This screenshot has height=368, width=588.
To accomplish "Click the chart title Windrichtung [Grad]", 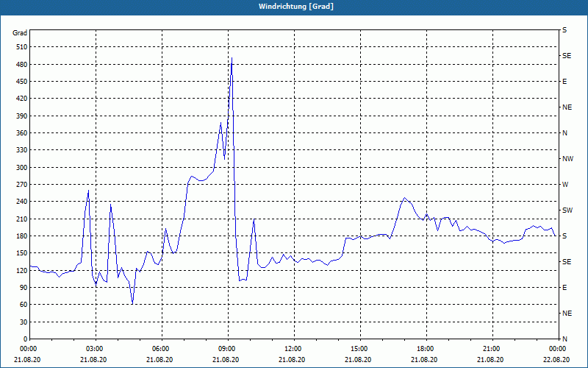I will 296,7.
